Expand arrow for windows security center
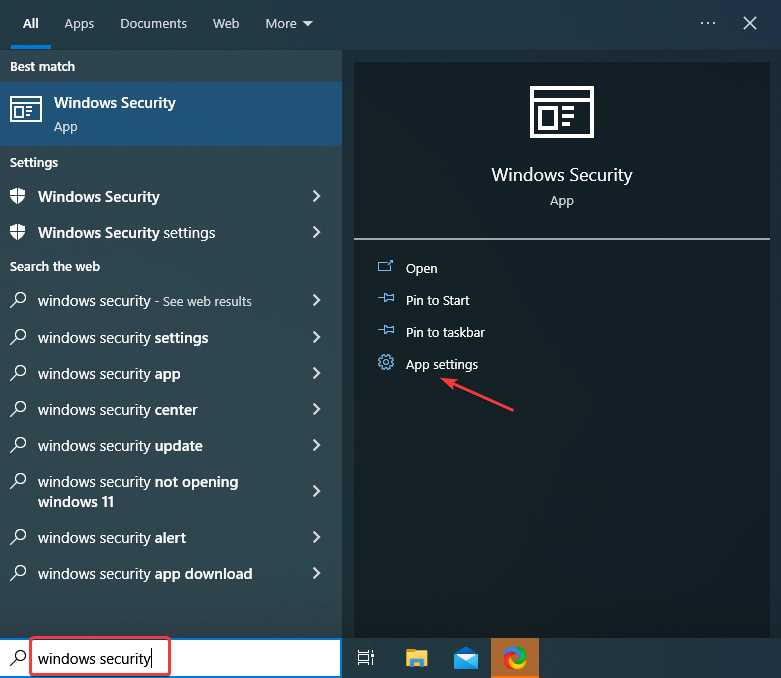 (x=316, y=410)
